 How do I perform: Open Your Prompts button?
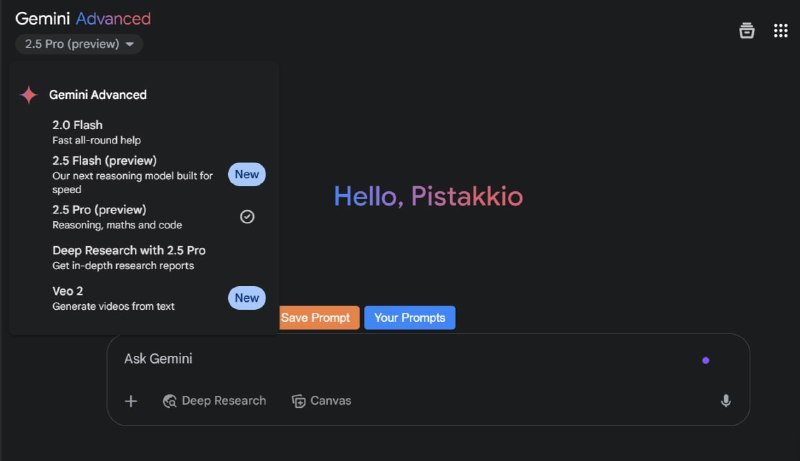[410, 318]
